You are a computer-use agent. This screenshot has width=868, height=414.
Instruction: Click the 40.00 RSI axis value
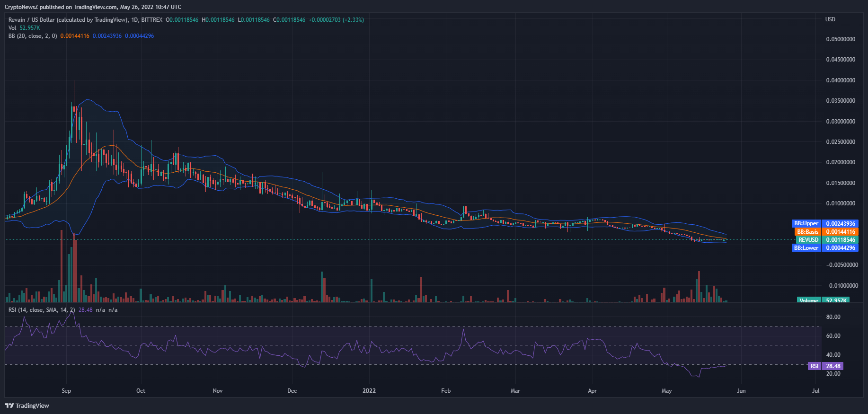(833, 355)
